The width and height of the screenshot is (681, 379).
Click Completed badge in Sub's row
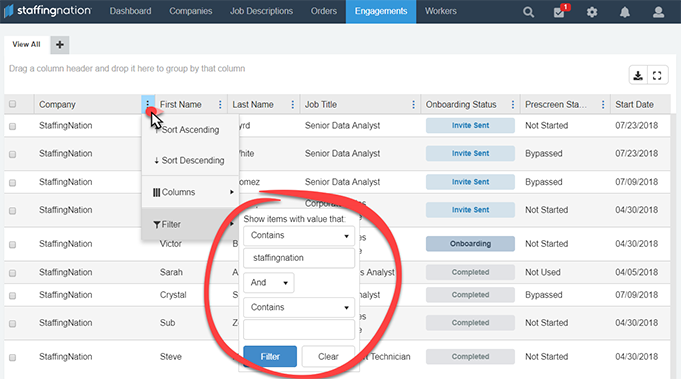(470, 323)
